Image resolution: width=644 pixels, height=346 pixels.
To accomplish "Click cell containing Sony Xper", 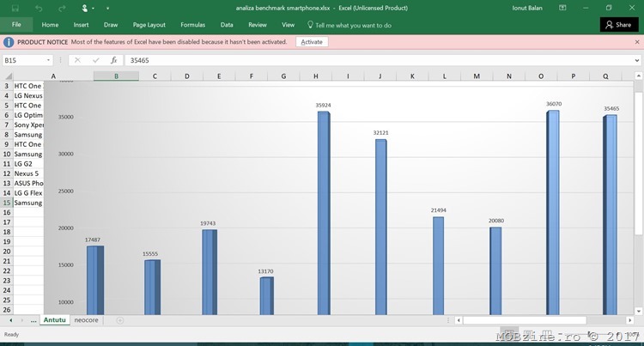I will click(28, 124).
